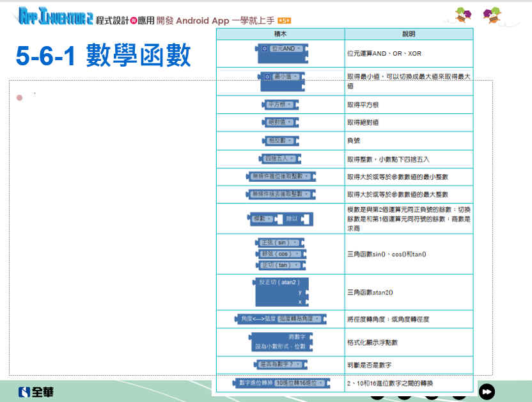Click the mutator gear on 位元AND block
This screenshot has height=402, width=532.
pyautogui.click(x=263, y=49)
